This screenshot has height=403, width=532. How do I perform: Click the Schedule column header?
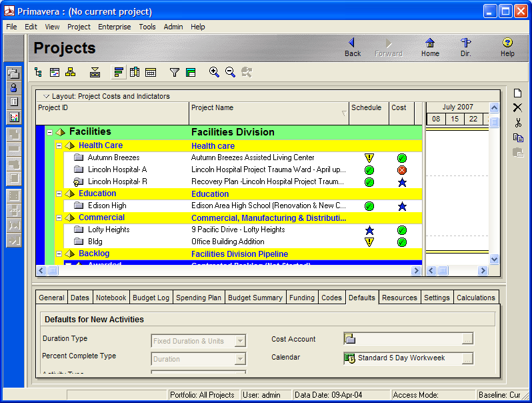click(369, 113)
